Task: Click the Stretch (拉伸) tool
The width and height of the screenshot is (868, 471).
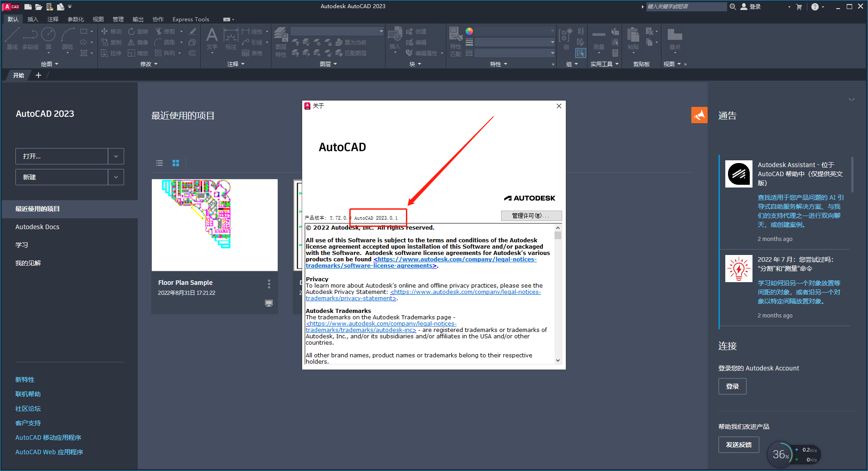Action: click(111, 53)
